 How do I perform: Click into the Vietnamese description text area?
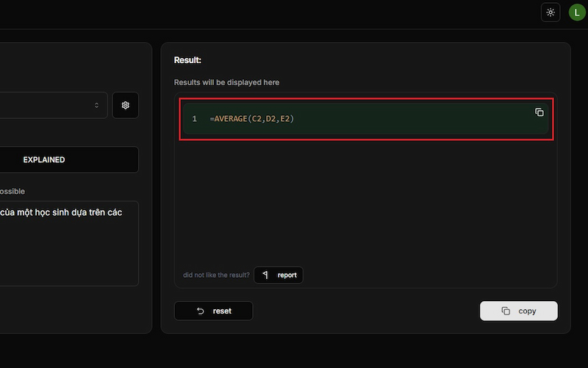(66, 242)
